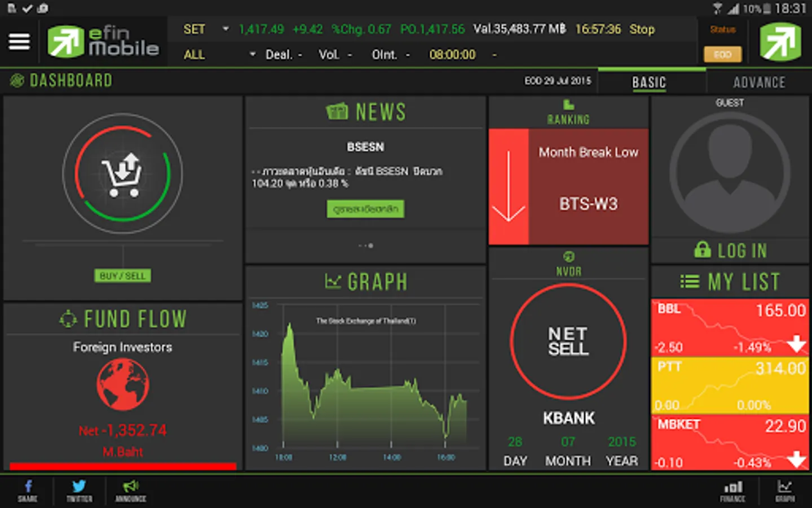Tap the My List list icon
Image resolution: width=812 pixels, height=508 pixels.
pos(690,281)
